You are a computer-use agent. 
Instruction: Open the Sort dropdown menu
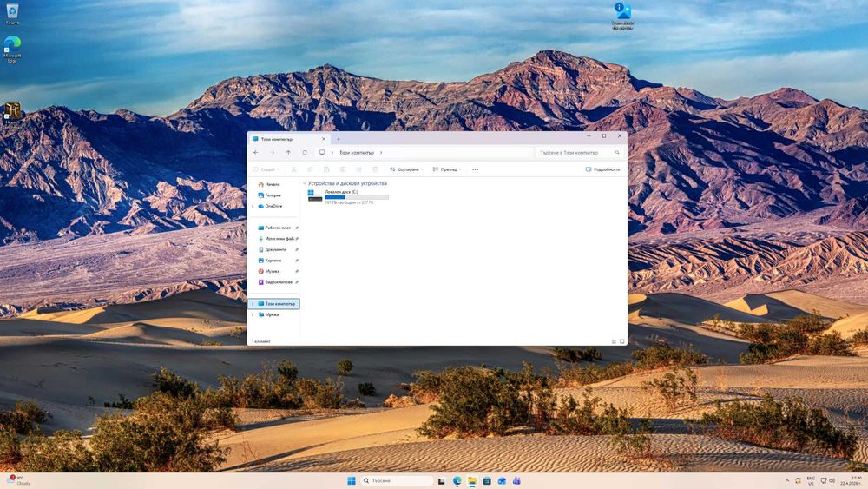point(407,169)
